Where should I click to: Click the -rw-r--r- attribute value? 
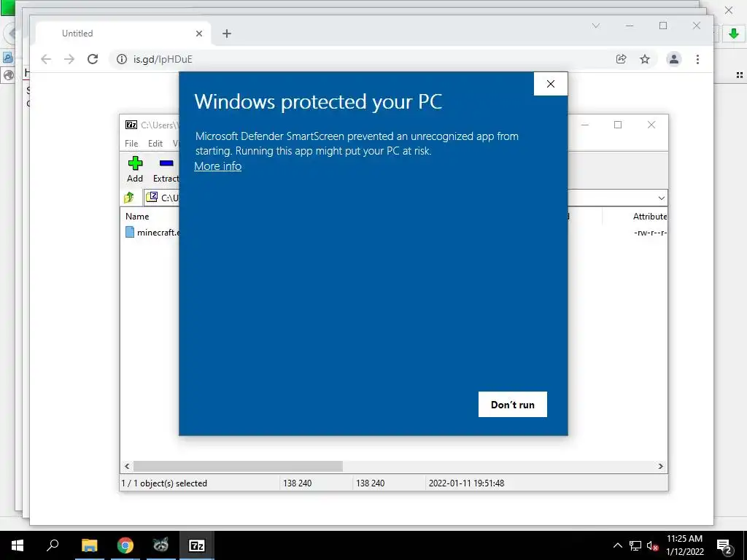tap(650, 233)
